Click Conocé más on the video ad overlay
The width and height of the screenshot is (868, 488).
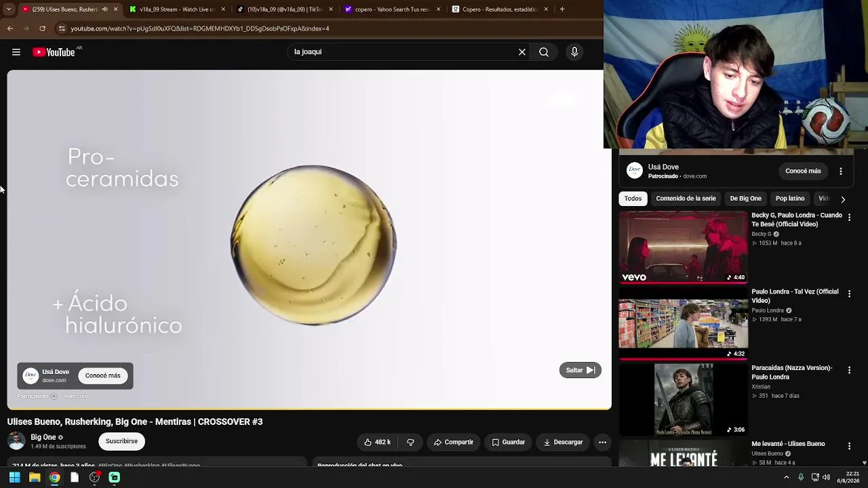[x=103, y=375]
